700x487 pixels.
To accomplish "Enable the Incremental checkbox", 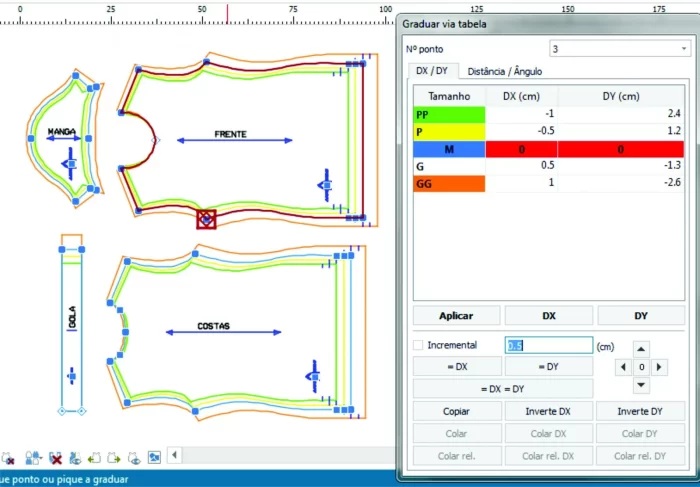I will (418, 345).
